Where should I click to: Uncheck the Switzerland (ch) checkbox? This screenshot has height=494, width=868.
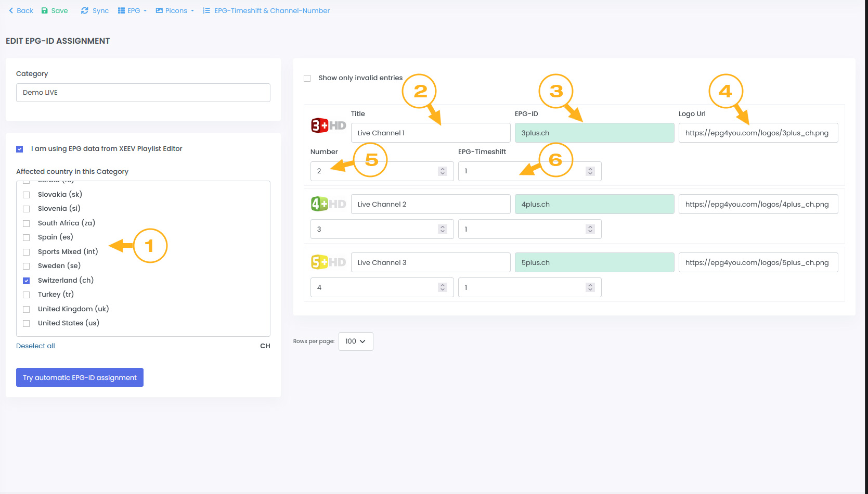click(27, 281)
